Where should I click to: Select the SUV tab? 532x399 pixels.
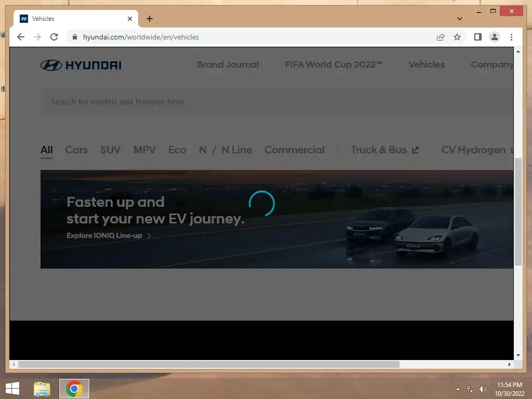point(110,150)
